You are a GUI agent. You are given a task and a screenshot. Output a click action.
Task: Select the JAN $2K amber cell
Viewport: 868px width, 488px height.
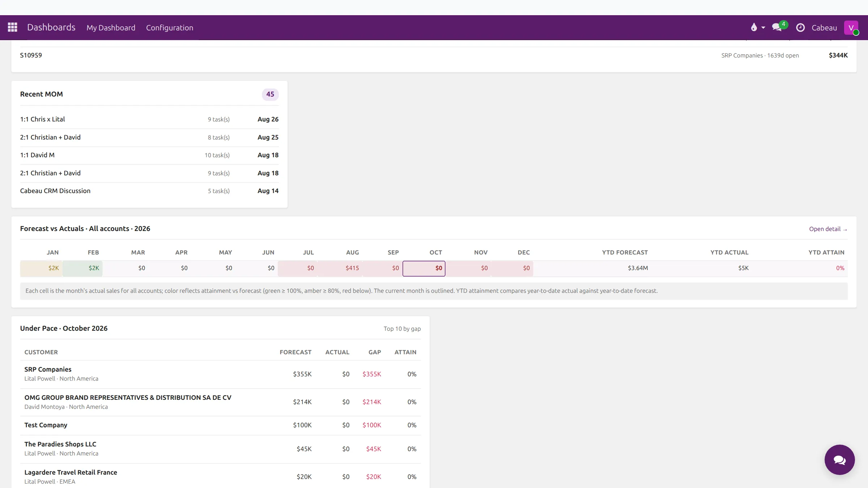pos(41,268)
